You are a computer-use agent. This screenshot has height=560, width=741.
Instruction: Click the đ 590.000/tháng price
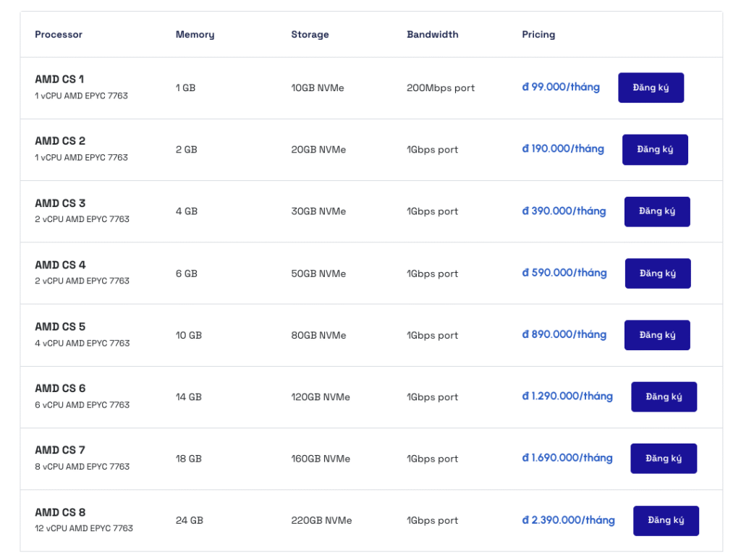pos(564,273)
